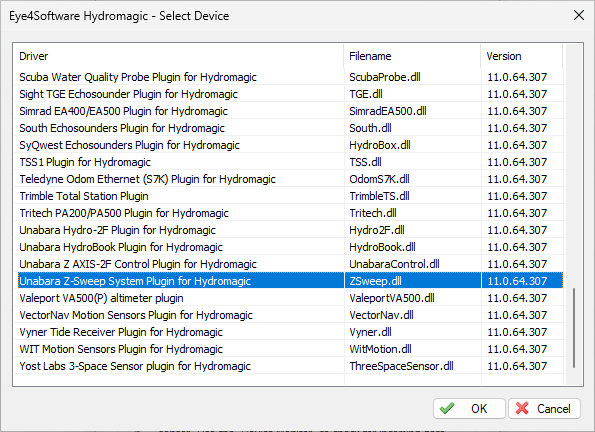
Task: Select Scuba Water Quality Probe Plugin
Action: [288, 77]
